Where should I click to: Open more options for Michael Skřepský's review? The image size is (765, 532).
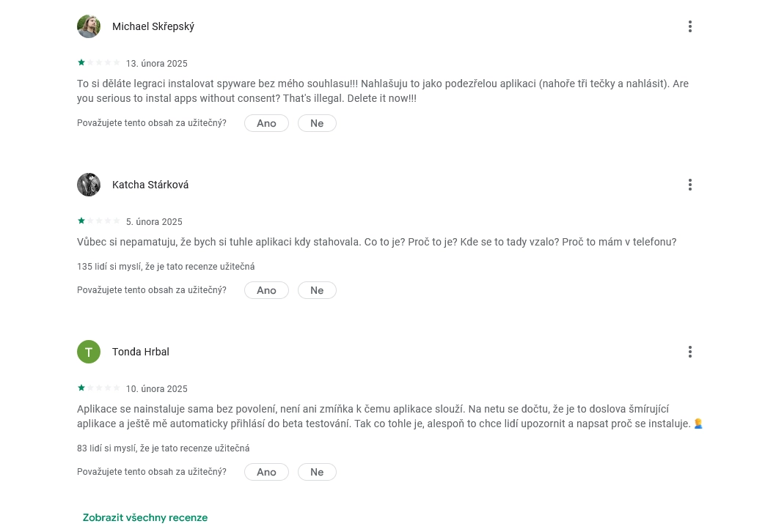(x=689, y=26)
